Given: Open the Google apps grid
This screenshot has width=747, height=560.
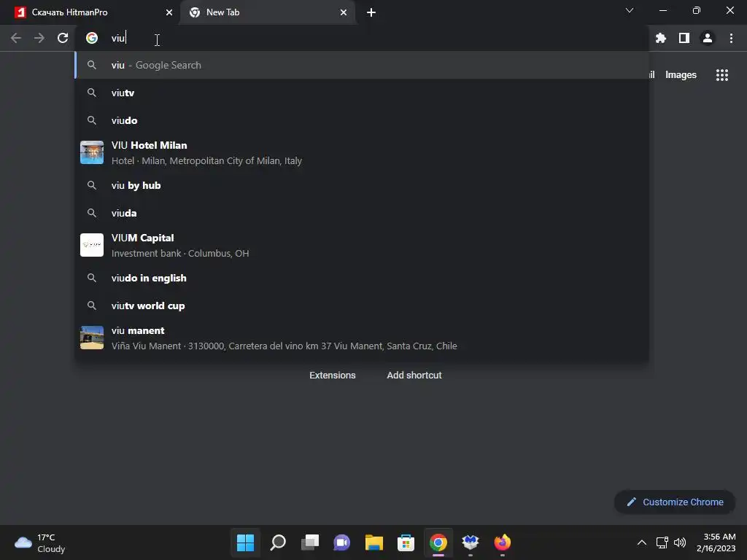Looking at the screenshot, I should click(x=721, y=75).
